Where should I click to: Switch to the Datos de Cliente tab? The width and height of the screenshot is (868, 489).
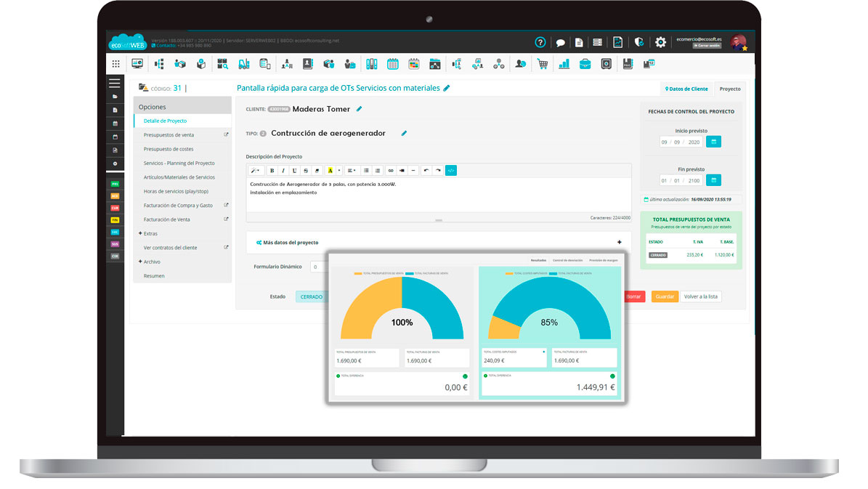[686, 89]
